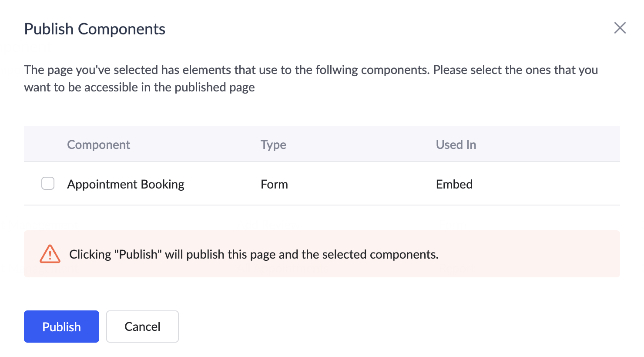Close the Publish Components dialog
644x357 pixels.
pos(620,28)
